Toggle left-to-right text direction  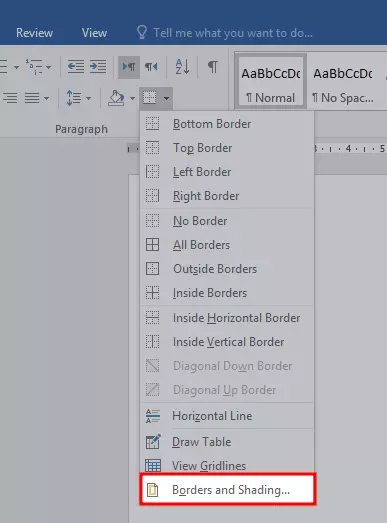tap(129, 67)
